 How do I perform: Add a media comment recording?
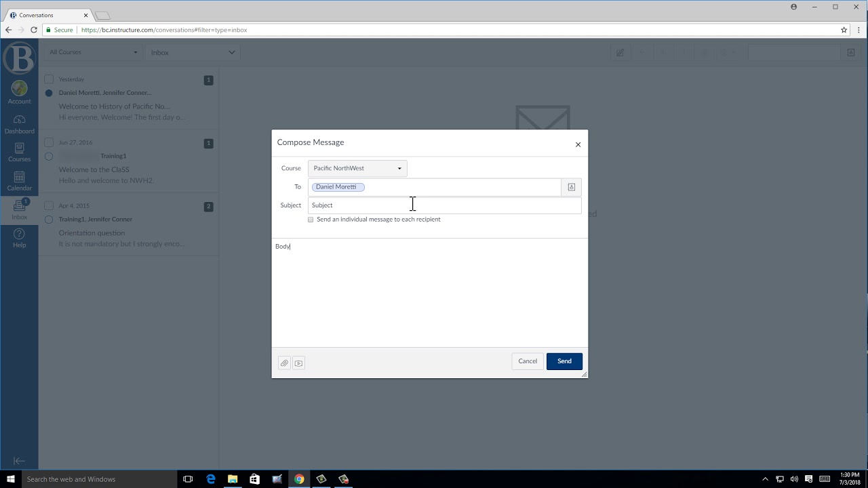pyautogui.click(x=298, y=363)
